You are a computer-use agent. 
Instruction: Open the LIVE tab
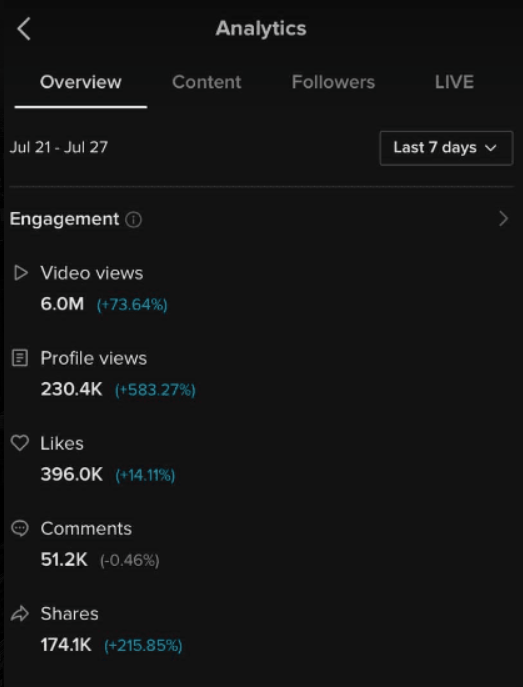coord(454,82)
